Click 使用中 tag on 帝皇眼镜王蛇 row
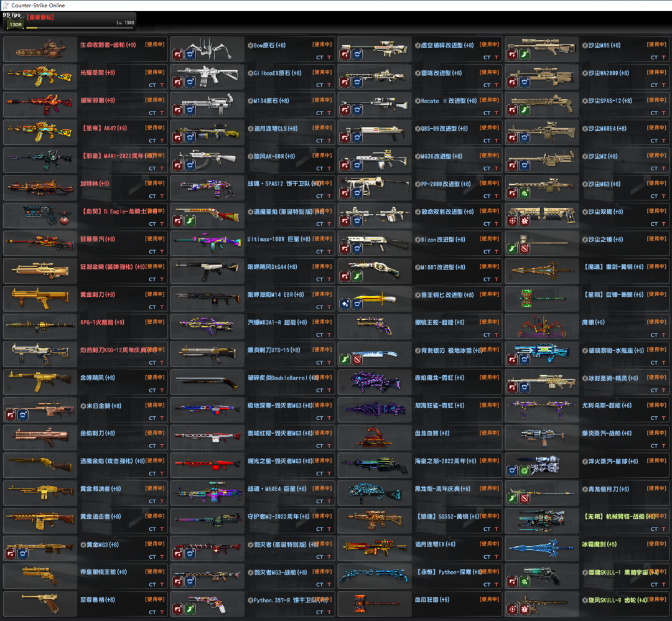 tap(155, 572)
